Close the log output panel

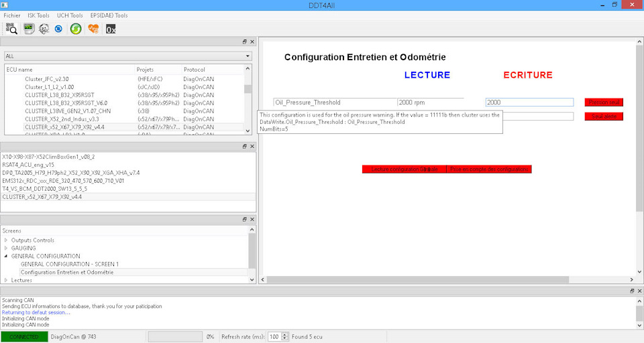pos(639,291)
